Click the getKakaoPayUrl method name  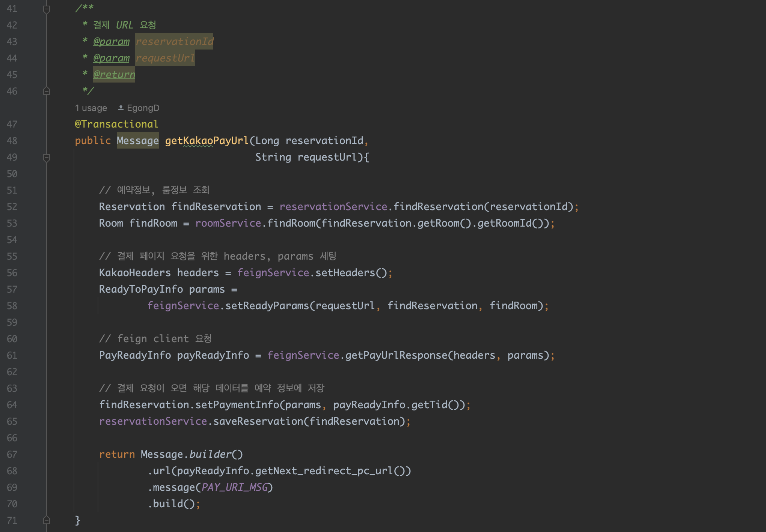click(x=207, y=141)
